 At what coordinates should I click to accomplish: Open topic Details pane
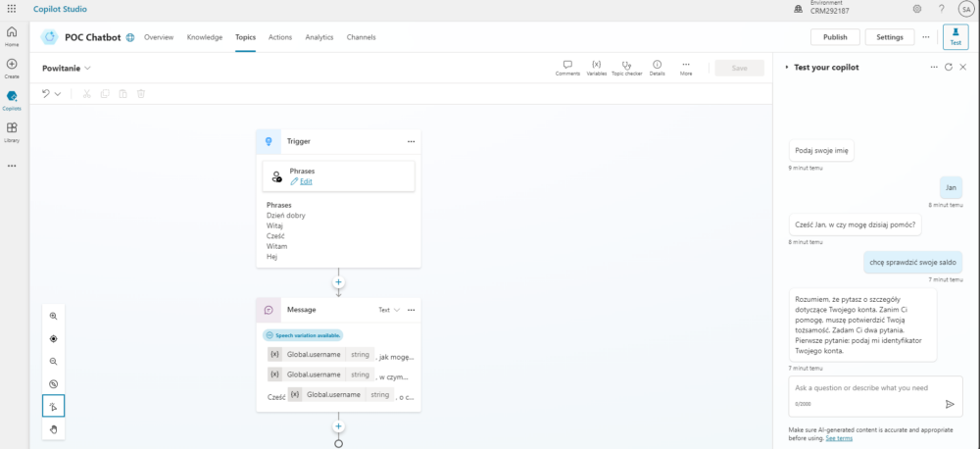[657, 65]
